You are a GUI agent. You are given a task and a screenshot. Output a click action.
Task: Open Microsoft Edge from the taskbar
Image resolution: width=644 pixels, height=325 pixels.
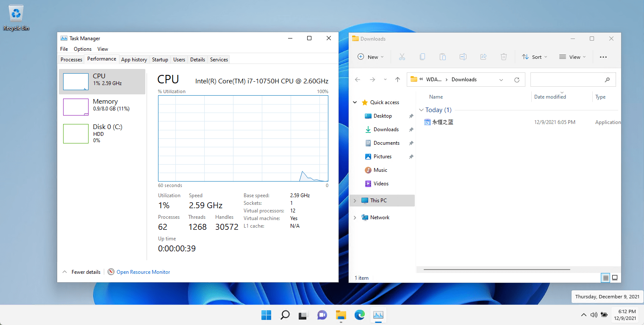[360, 315]
